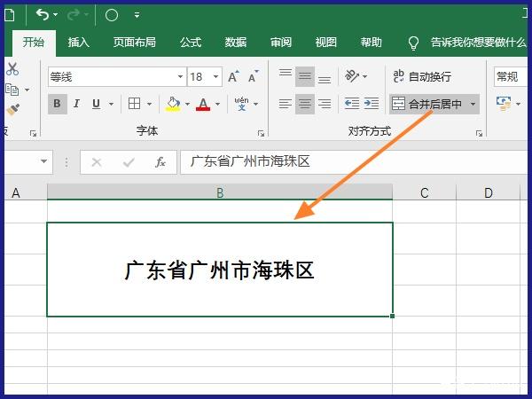Screen dimensions: 532x399
Task: Expand 合并后居中 merge options arrow
Action: [473, 104]
